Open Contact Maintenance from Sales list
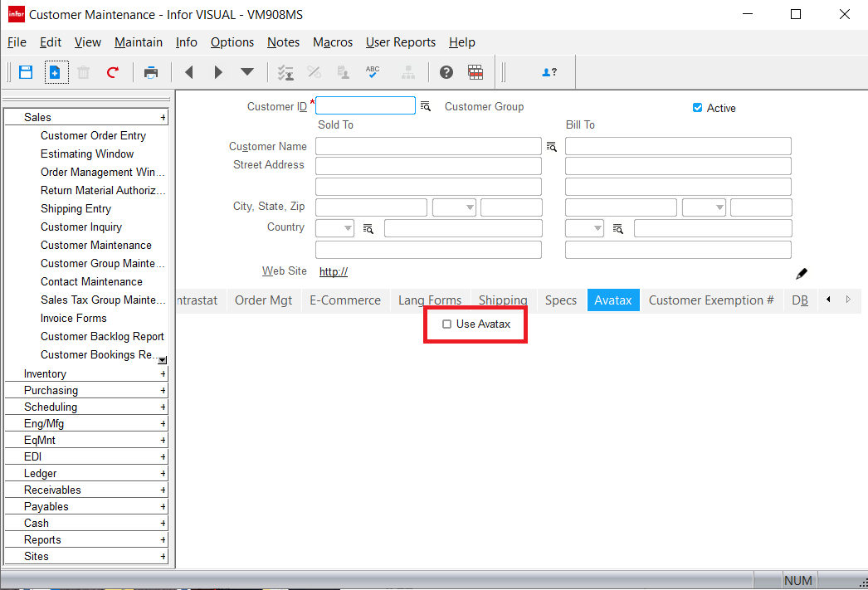Screen dimensions: 868x590 (91, 281)
